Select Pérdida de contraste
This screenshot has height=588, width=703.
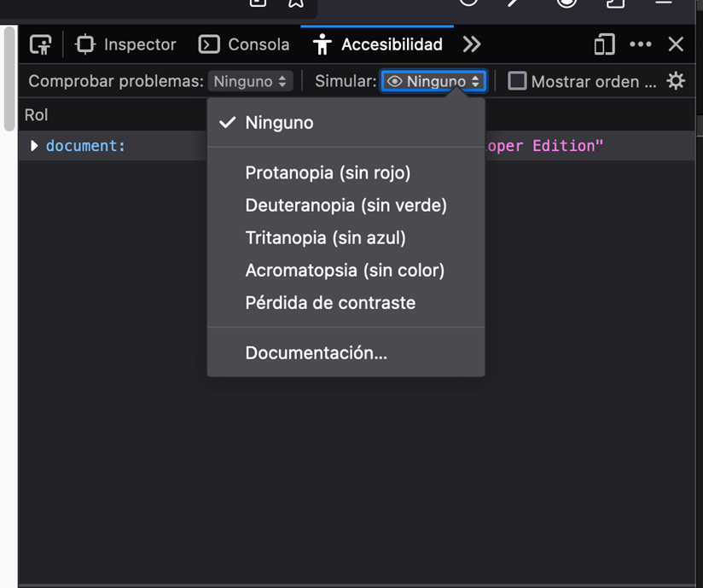pos(346,303)
